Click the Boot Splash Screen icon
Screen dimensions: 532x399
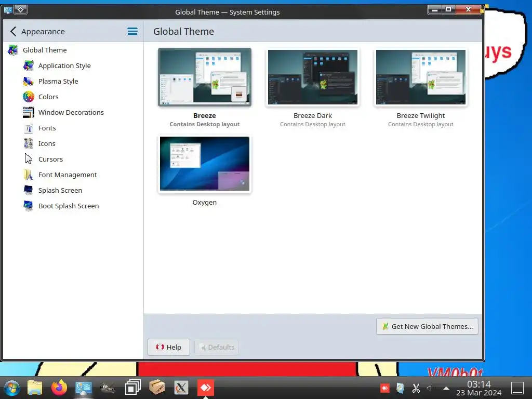click(29, 206)
